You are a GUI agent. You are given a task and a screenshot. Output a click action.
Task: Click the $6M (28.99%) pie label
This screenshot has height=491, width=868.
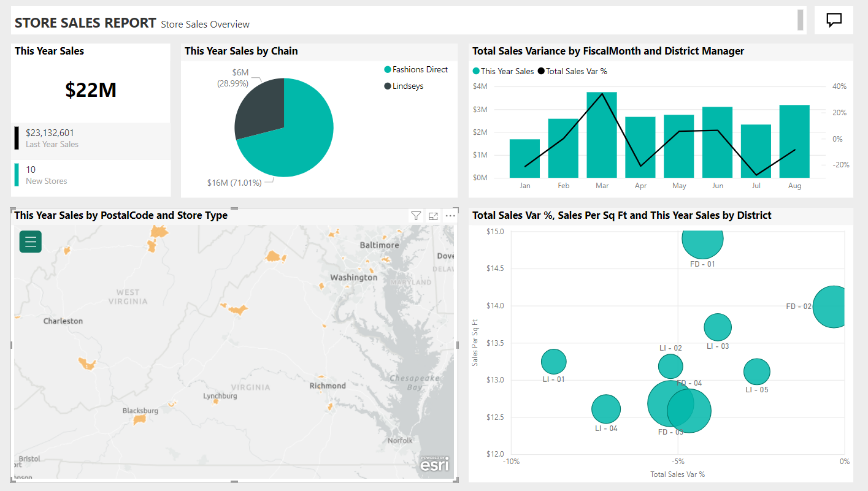(232, 78)
